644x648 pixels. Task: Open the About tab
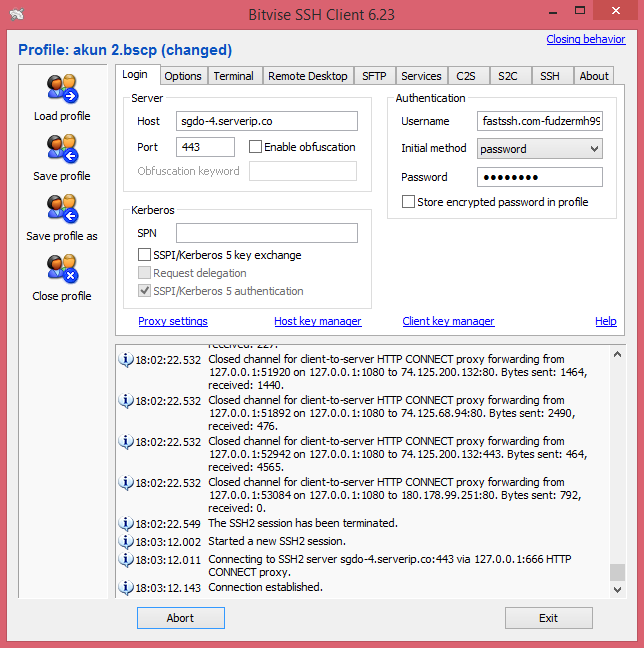coord(594,76)
